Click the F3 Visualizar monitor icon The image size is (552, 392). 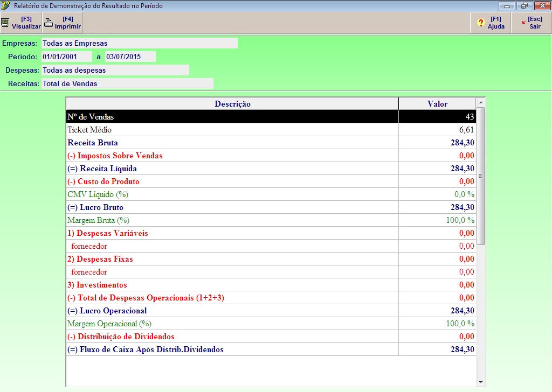tap(5, 23)
